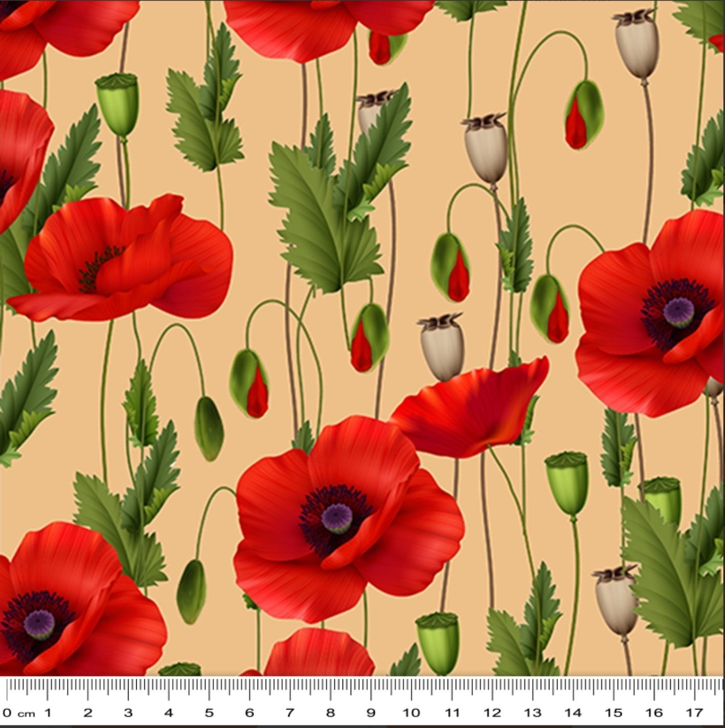Select the ruler mark labeled 14
Viewport: 725px width, 728px height.
[x=573, y=713]
